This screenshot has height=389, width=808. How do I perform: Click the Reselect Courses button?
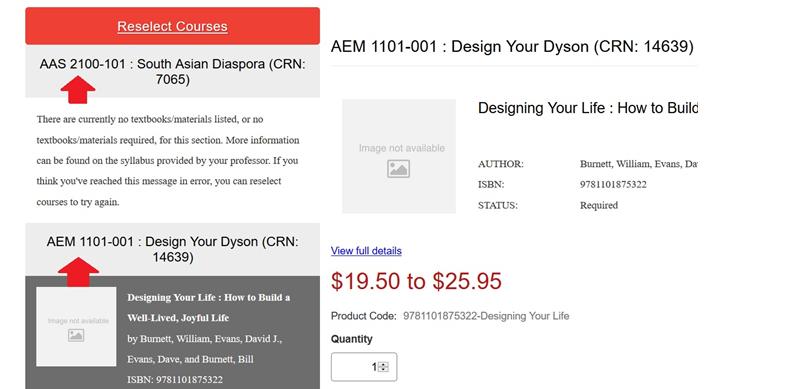(172, 26)
